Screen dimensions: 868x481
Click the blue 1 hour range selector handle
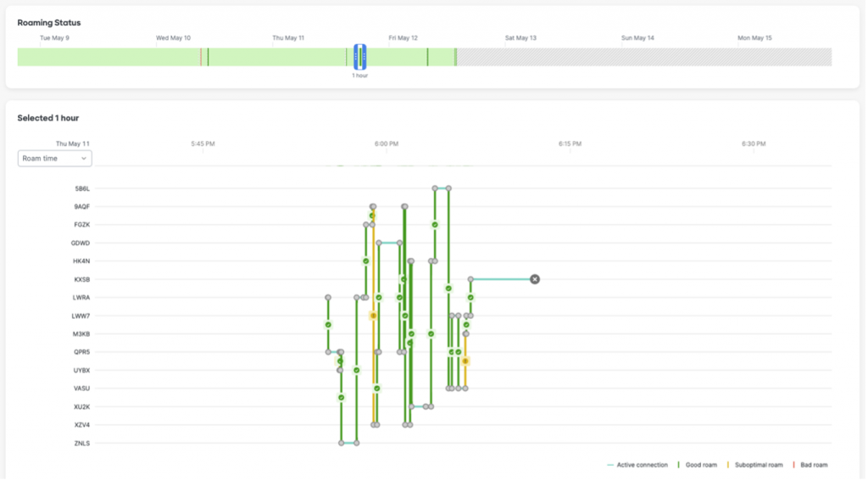(x=360, y=57)
